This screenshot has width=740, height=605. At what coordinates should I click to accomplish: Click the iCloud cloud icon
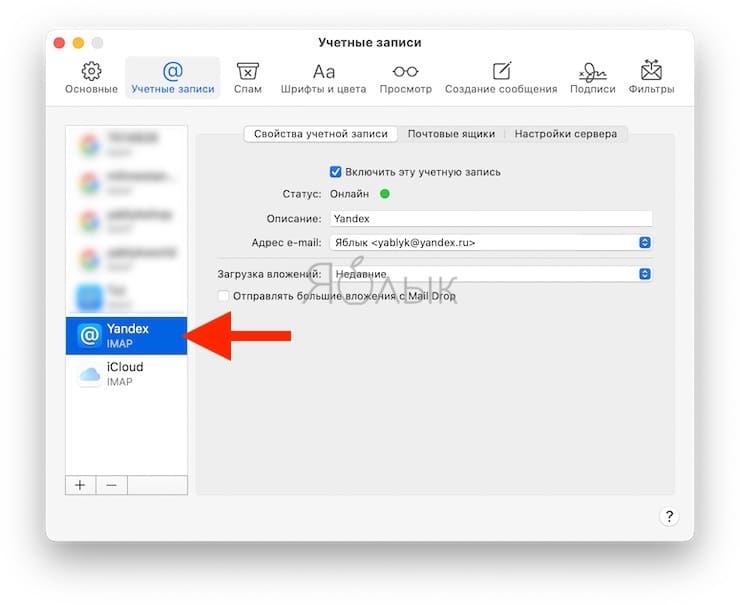[90, 374]
